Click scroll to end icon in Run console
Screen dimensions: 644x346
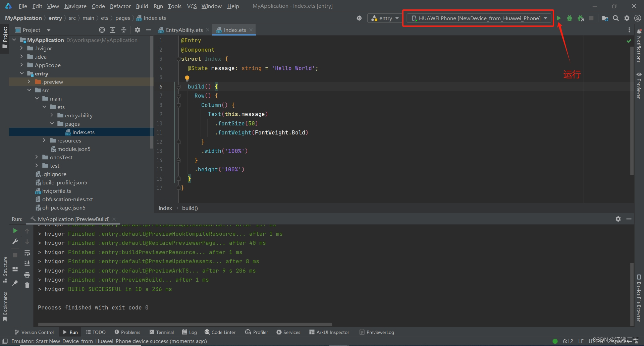pos(27,264)
